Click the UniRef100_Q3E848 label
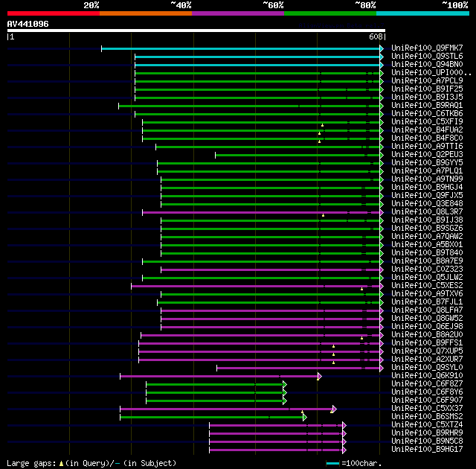This screenshot has height=469, width=476. pos(427,204)
